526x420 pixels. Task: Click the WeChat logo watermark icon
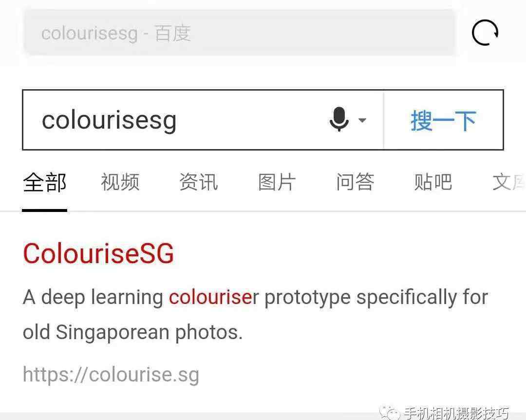[389, 413]
